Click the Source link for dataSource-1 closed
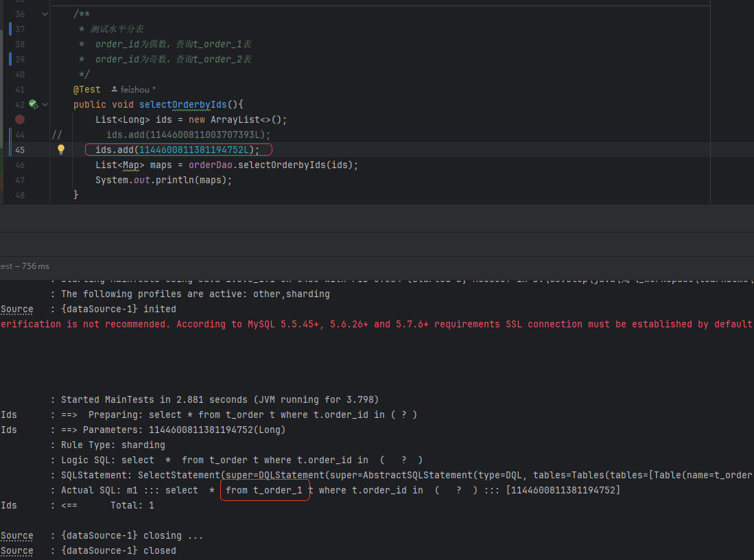Screen dimensions: 754x560 (17, 550)
